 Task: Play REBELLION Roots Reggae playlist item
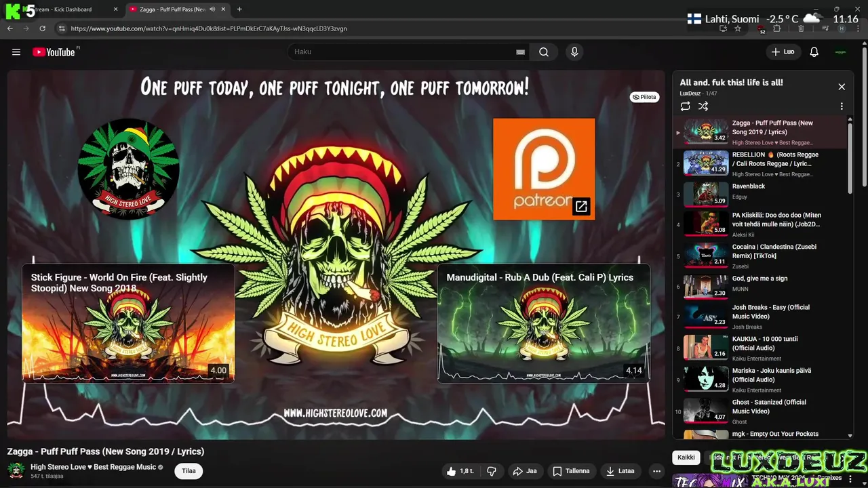pos(761,164)
